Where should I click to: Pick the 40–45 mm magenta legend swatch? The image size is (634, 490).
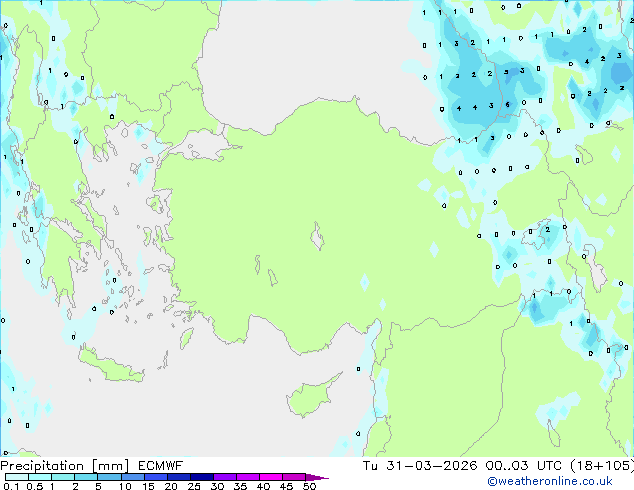[x=271, y=477]
